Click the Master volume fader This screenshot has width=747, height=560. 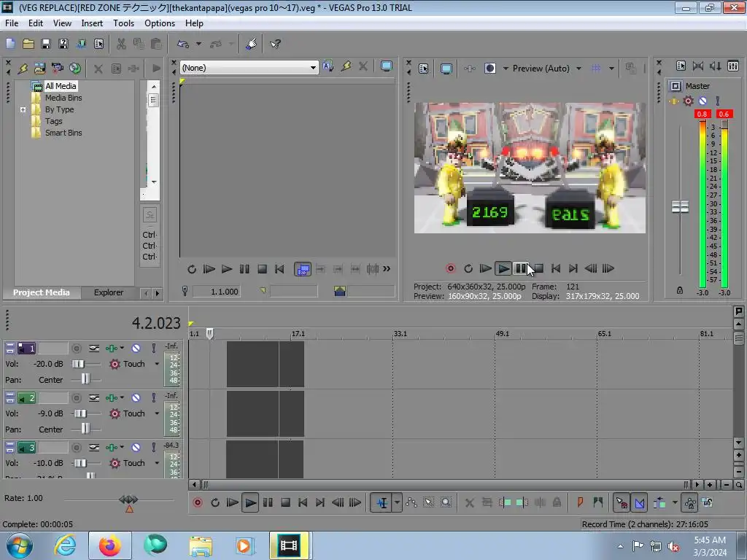(x=680, y=206)
